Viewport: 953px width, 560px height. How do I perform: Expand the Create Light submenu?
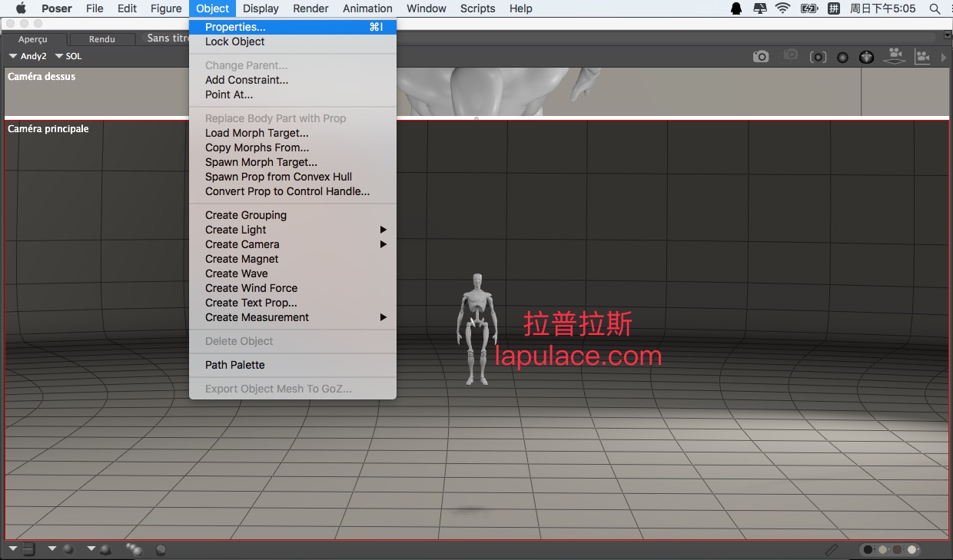coord(293,230)
